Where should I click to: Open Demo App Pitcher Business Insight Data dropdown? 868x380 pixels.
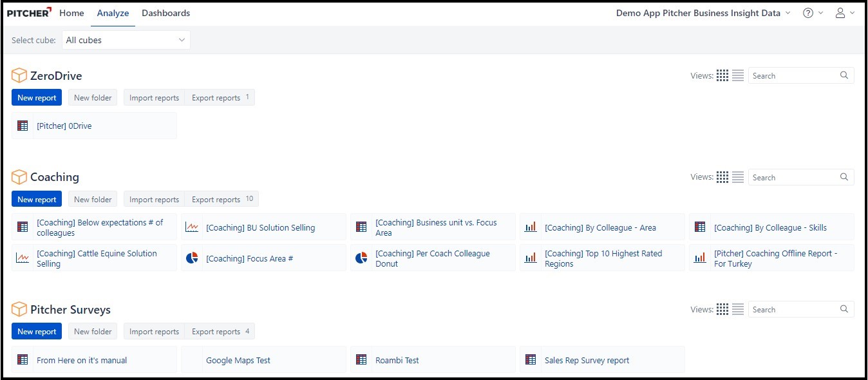tap(703, 13)
